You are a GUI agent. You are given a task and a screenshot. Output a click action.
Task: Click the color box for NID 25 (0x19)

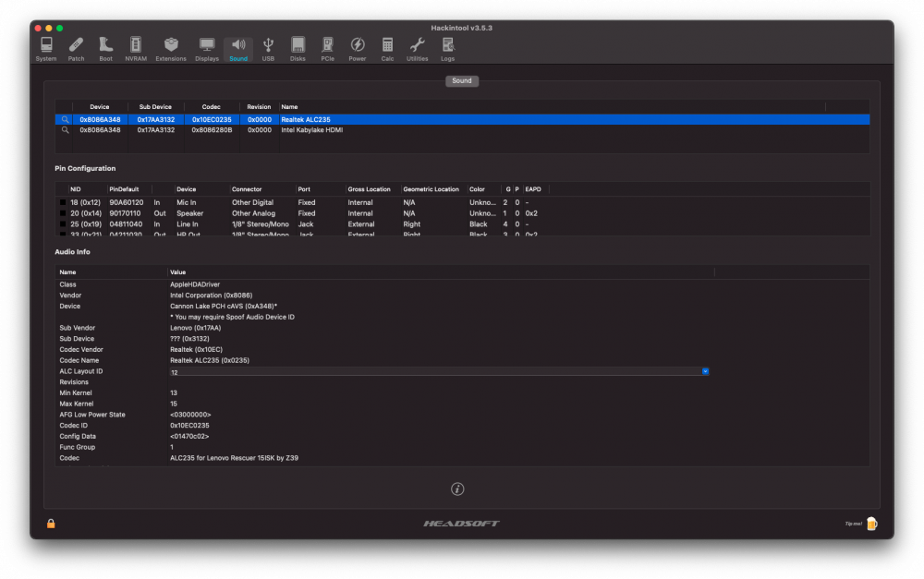tap(63, 224)
